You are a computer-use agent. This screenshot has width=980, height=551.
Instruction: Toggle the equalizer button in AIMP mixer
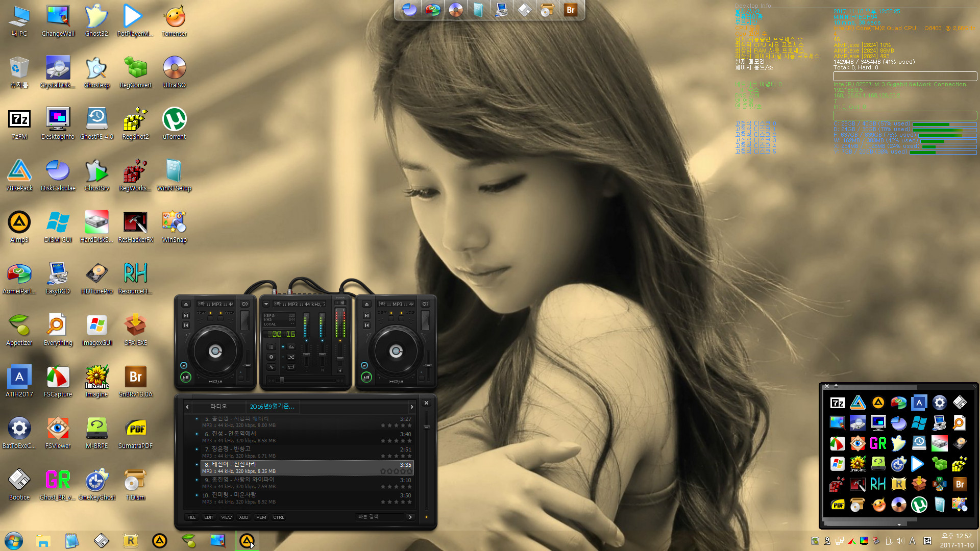pyautogui.click(x=291, y=346)
